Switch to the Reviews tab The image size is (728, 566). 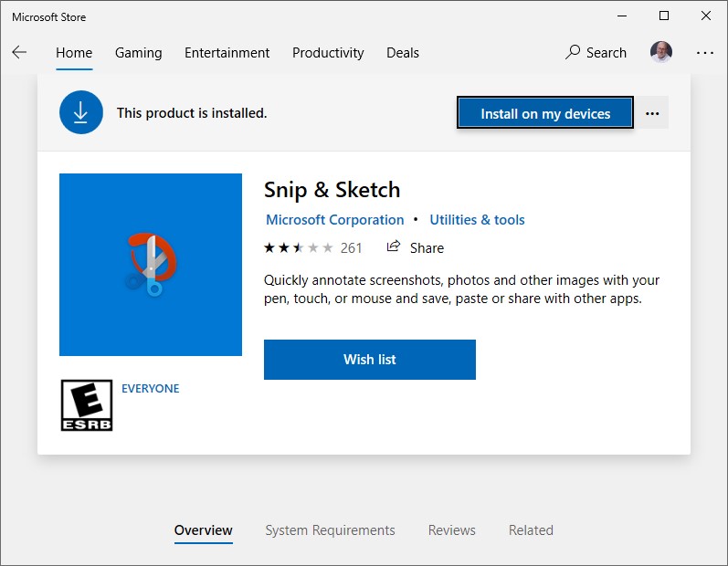(452, 529)
